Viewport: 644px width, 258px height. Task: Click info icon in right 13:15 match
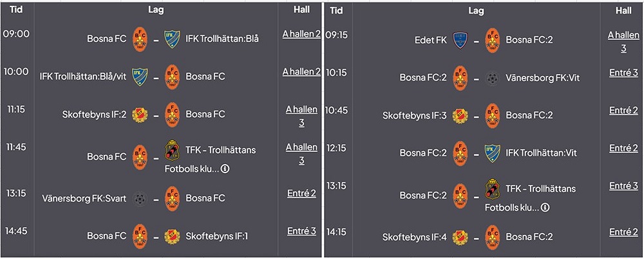coord(545,208)
